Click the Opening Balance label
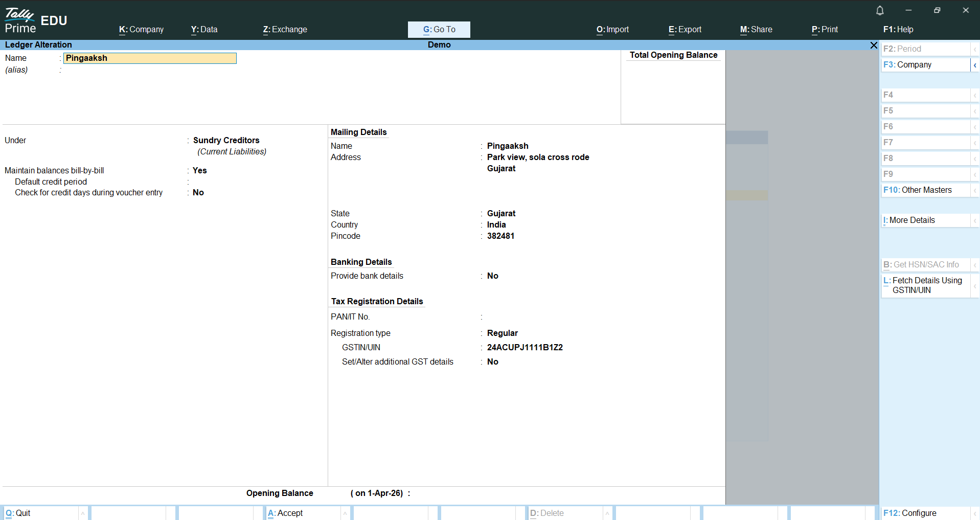This screenshot has width=980, height=520. pos(280,493)
